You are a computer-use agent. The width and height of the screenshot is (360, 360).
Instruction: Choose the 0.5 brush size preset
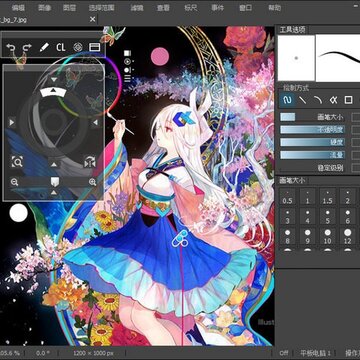coord(287,197)
